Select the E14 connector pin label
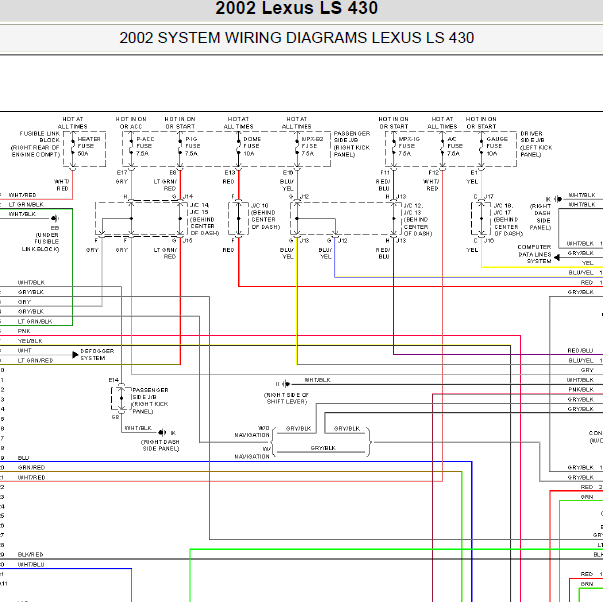This screenshot has width=603, height=602. coord(113,380)
